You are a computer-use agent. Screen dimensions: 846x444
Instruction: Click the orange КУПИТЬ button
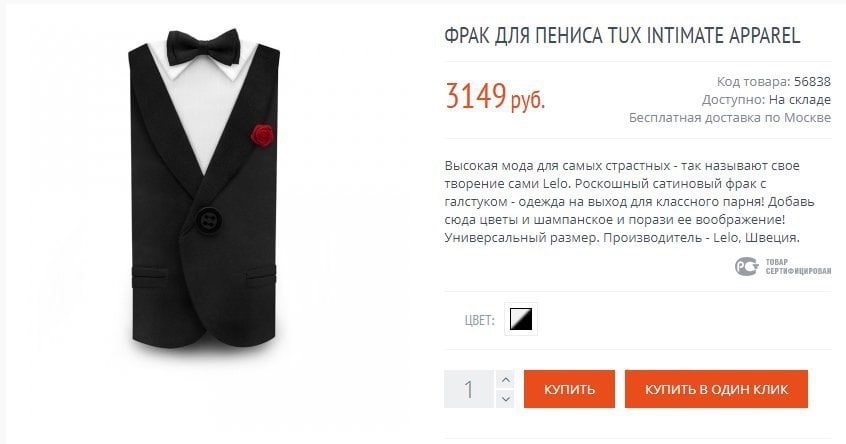[569, 388]
